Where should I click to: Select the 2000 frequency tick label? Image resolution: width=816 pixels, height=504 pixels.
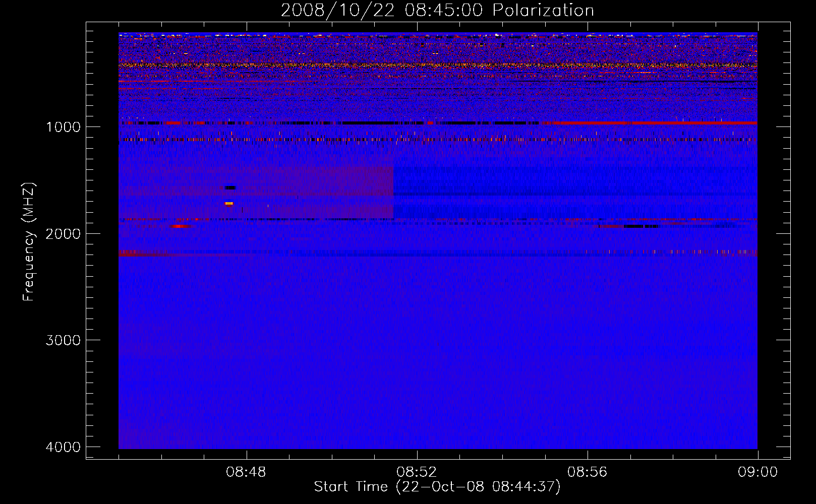tap(63, 233)
